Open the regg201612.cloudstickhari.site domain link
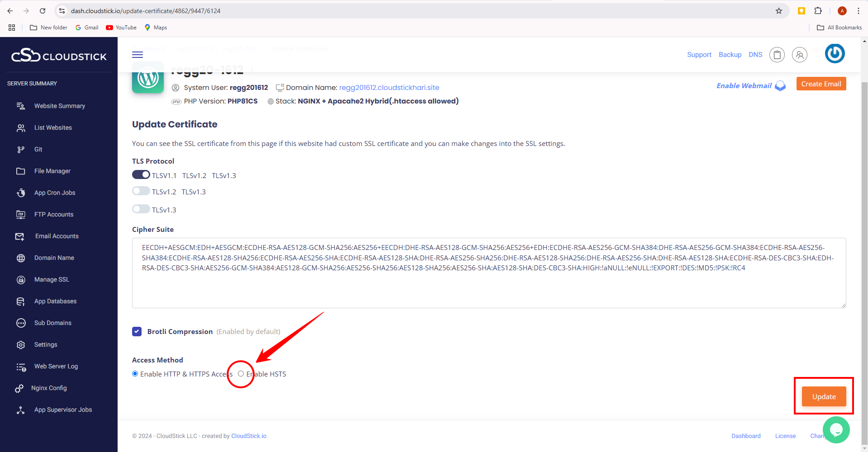 (x=389, y=88)
